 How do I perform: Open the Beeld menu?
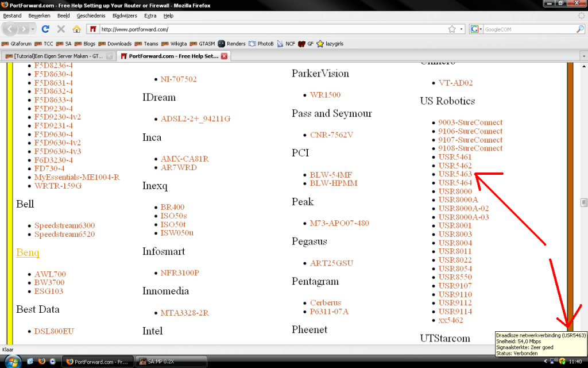63,16
